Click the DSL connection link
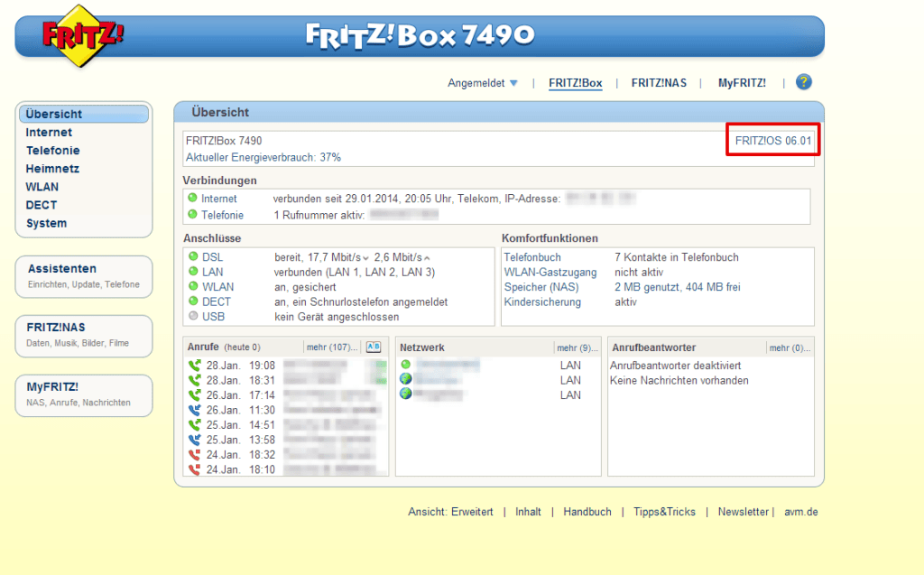 213,257
